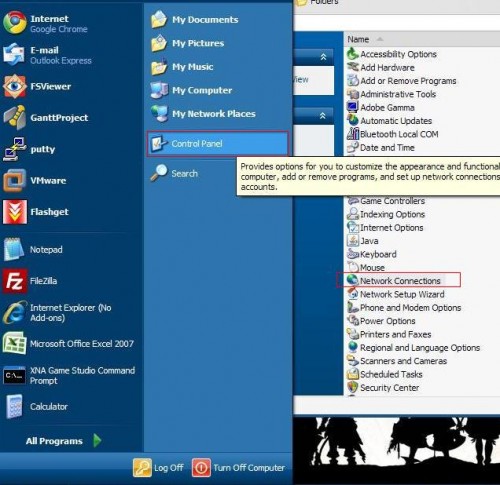Click the My Music folder icon
Screen dimensions: 500x485
tap(159, 66)
